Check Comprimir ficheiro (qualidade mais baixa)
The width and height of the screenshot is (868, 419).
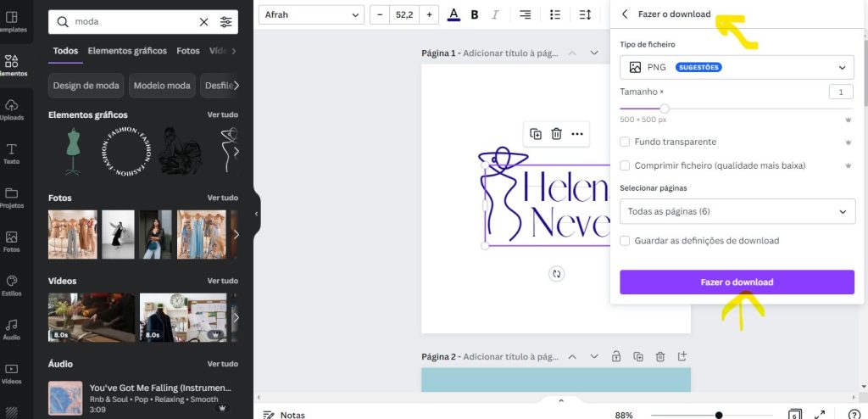coord(626,165)
